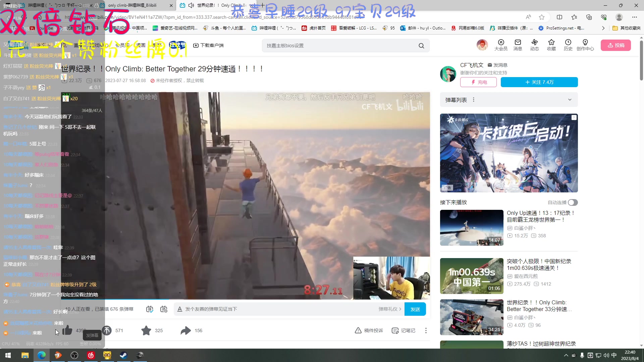Image resolution: width=644 pixels, height=362 pixels.
Task: Click the 投稿 upload button
Action: (615, 45)
